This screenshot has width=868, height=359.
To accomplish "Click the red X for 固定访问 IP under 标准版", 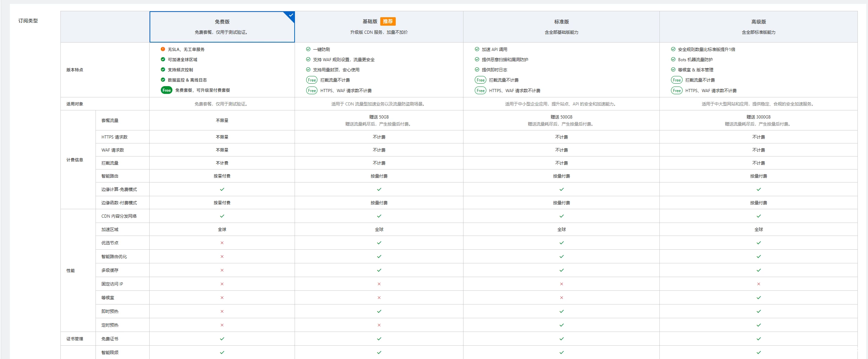I will pos(561,284).
